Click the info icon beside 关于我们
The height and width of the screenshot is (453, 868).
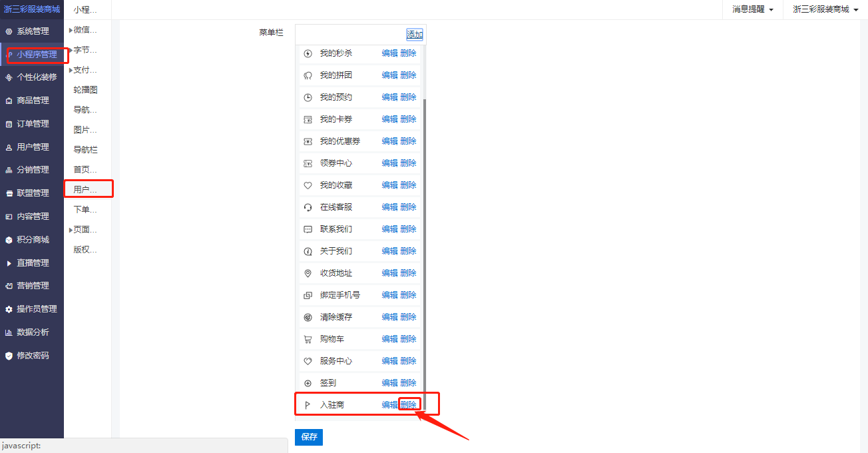pyautogui.click(x=308, y=251)
